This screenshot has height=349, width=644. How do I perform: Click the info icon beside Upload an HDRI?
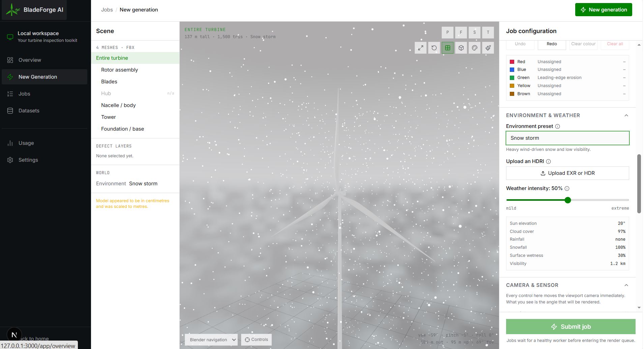pyautogui.click(x=548, y=161)
